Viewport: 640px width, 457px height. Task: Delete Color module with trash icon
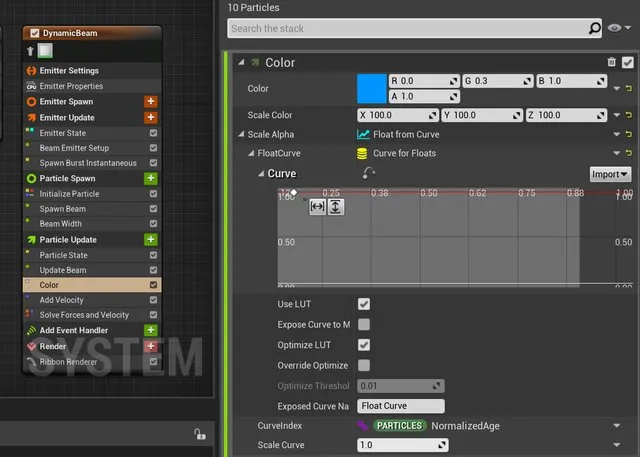point(611,62)
